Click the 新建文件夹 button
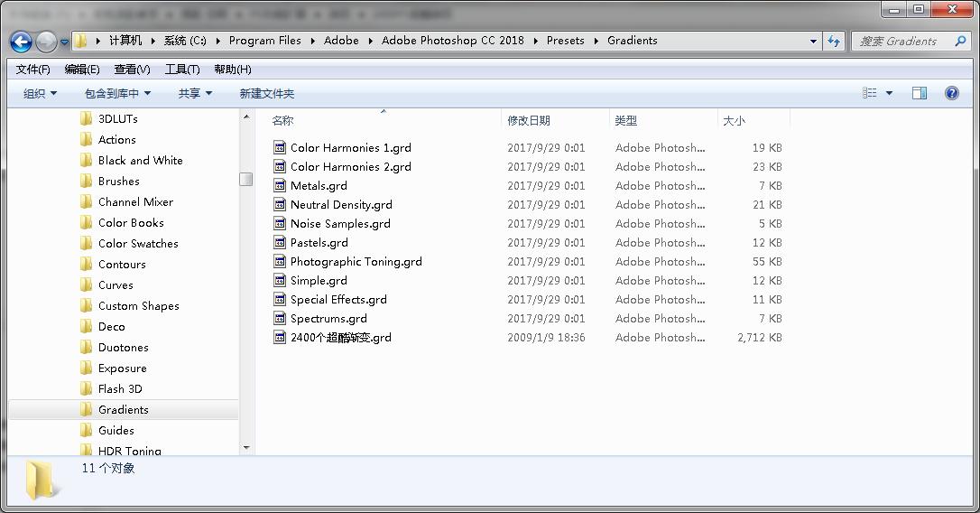 [267, 93]
